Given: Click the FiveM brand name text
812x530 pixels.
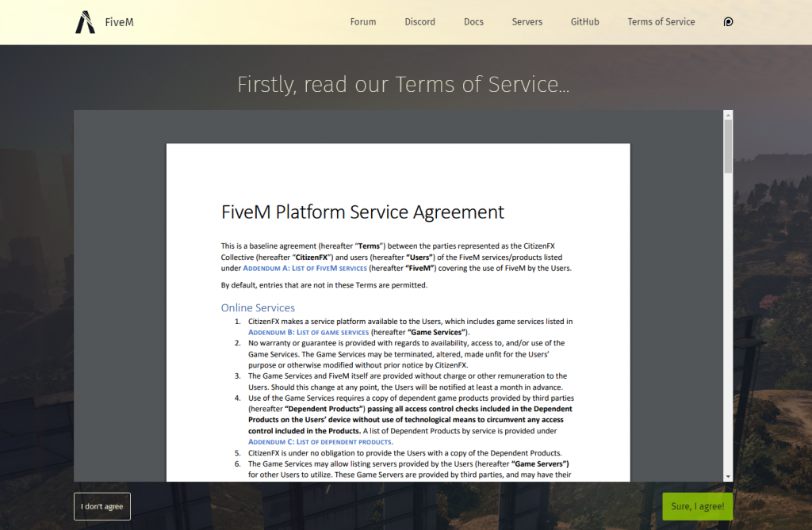Looking at the screenshot, I should (x=119, y=22).
